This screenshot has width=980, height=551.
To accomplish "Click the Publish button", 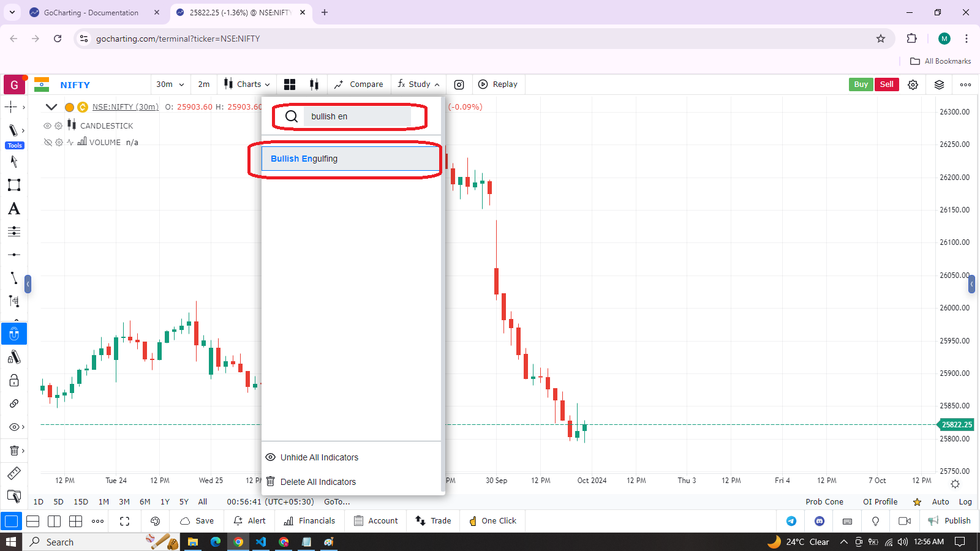I will (949, 521).
